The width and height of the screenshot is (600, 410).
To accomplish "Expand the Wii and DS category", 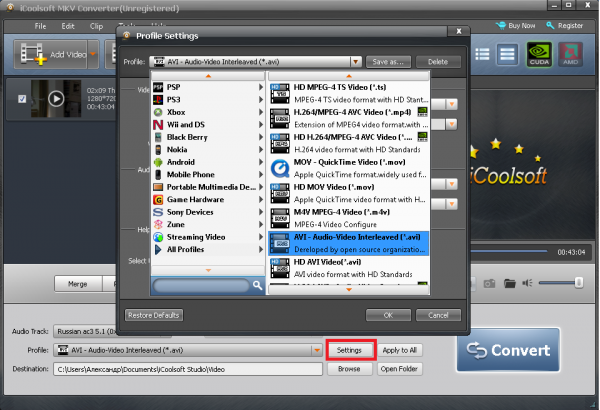I will pyautogui.click(x=208, y=124).
